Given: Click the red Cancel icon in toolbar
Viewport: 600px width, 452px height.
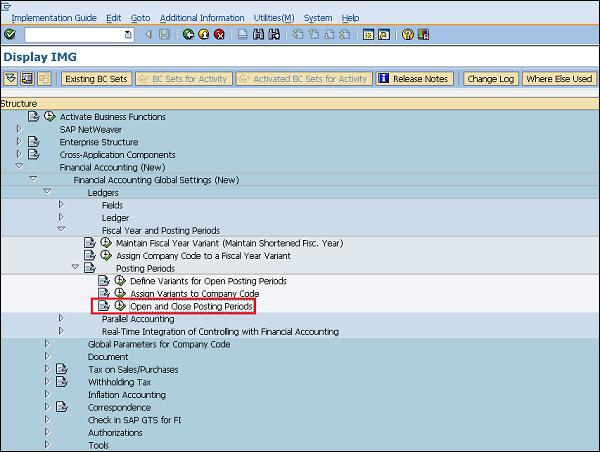Looking at the screenshot, I should (219, 34).
